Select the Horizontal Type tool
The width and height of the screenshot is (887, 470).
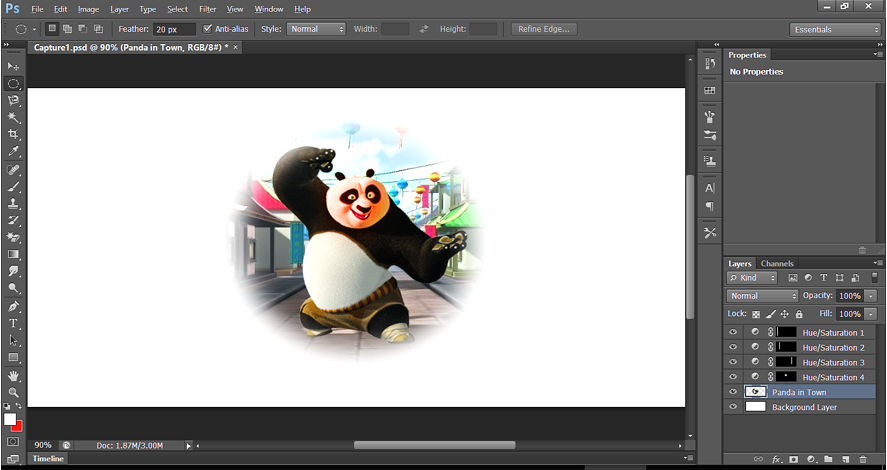coord(13,324)
